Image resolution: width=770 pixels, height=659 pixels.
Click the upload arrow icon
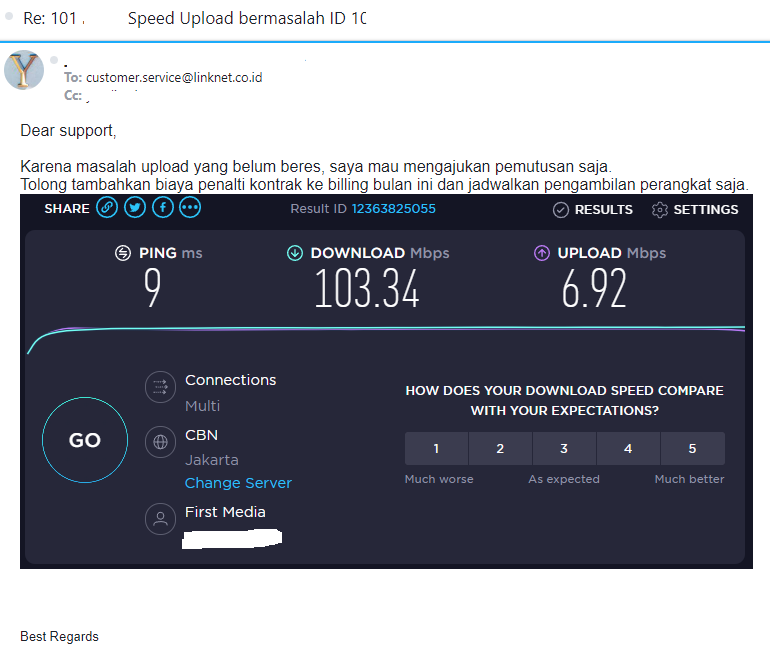541,253
